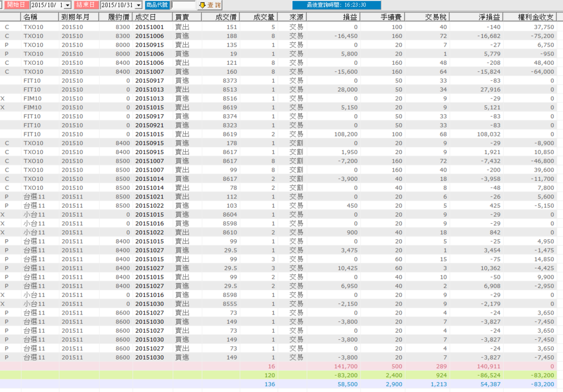Select total profit 141,700 in pink row
Image resolution: width=563 pixels, height=392 pixels.
click(345, 367)
